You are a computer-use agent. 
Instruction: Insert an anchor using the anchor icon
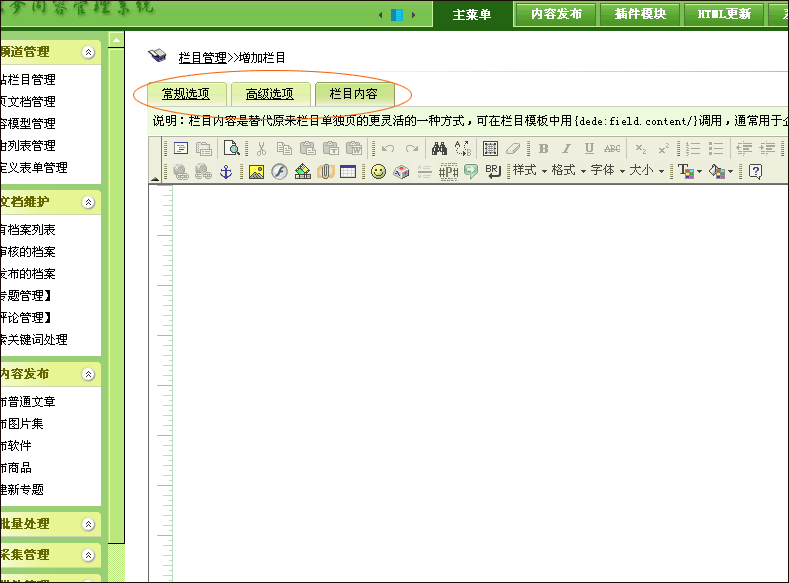point(226,171)
